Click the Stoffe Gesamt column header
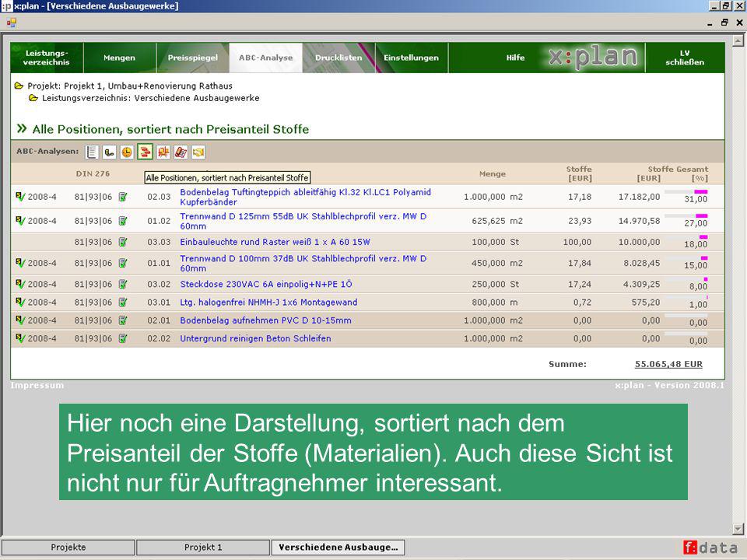The image size is (747, 560). [678, 169]
